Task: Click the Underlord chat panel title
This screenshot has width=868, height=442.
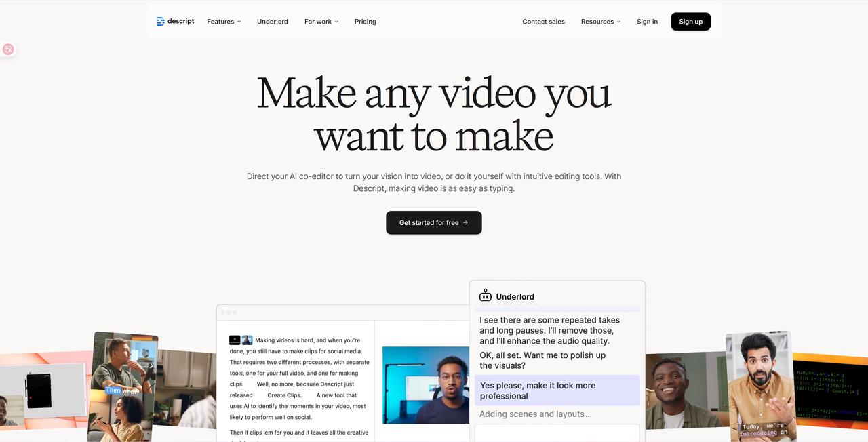Action: [x=515, y=296]
